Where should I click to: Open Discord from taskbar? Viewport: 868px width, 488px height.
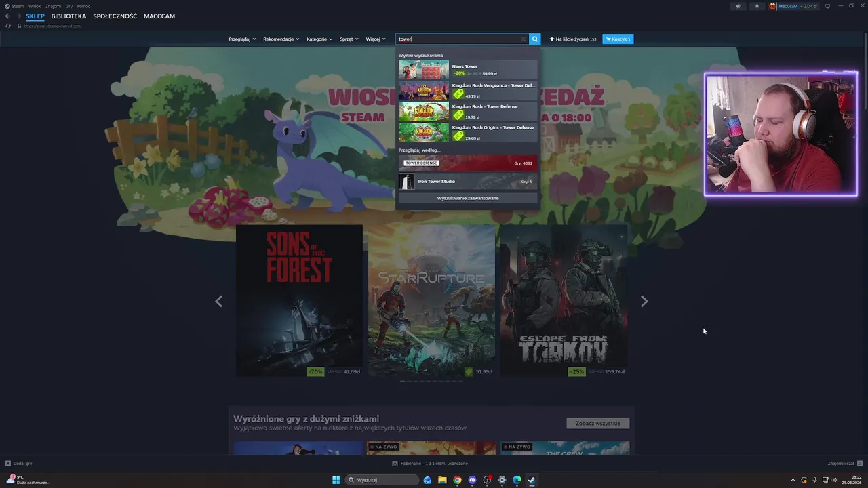pos(472,480)
